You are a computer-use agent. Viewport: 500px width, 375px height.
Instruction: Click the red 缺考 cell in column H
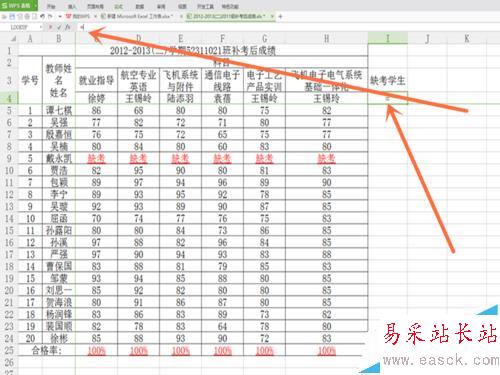pyautogui.click(x=326, y=158)
